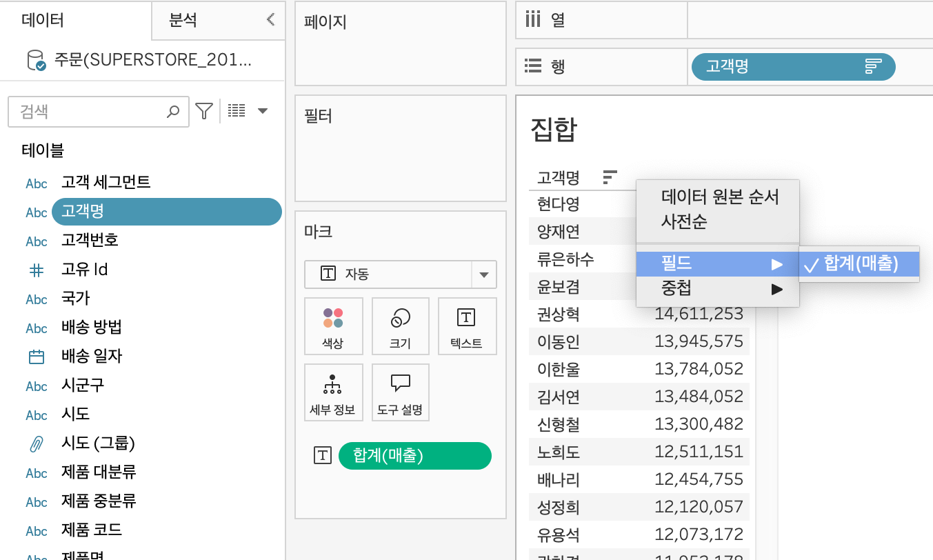Select the 제품 대분류 field

click(x=99, y=472)
